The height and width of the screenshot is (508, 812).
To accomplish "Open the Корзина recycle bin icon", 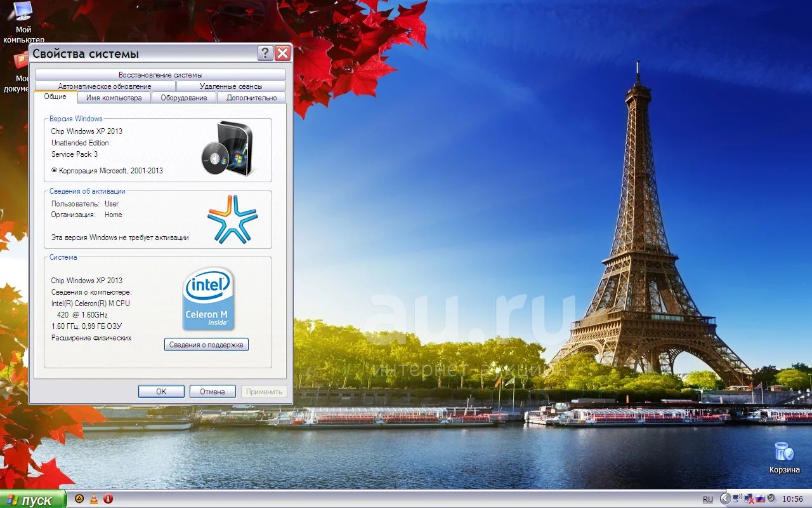I will click(x=785, y=457).
